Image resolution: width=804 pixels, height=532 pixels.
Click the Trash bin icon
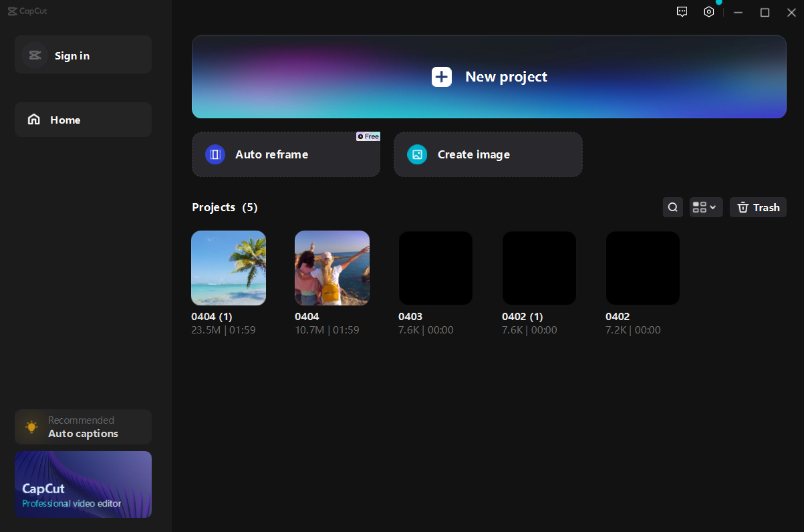[743, 208]
